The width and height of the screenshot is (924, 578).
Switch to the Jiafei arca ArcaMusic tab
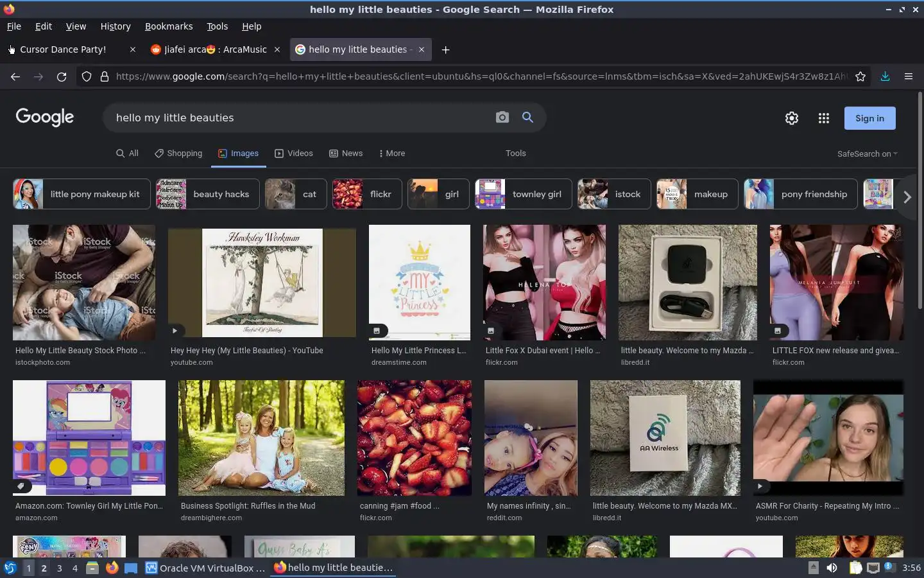click(216, 49)
